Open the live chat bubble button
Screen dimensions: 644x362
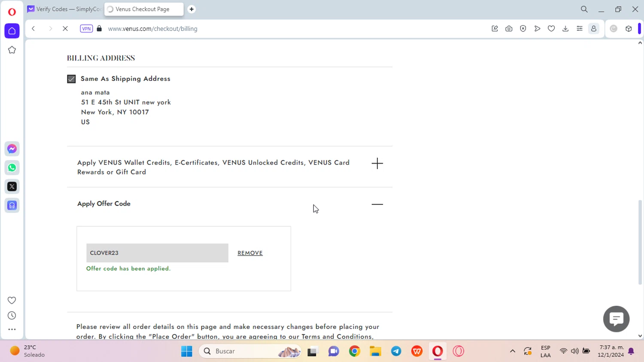click(616, 319)
